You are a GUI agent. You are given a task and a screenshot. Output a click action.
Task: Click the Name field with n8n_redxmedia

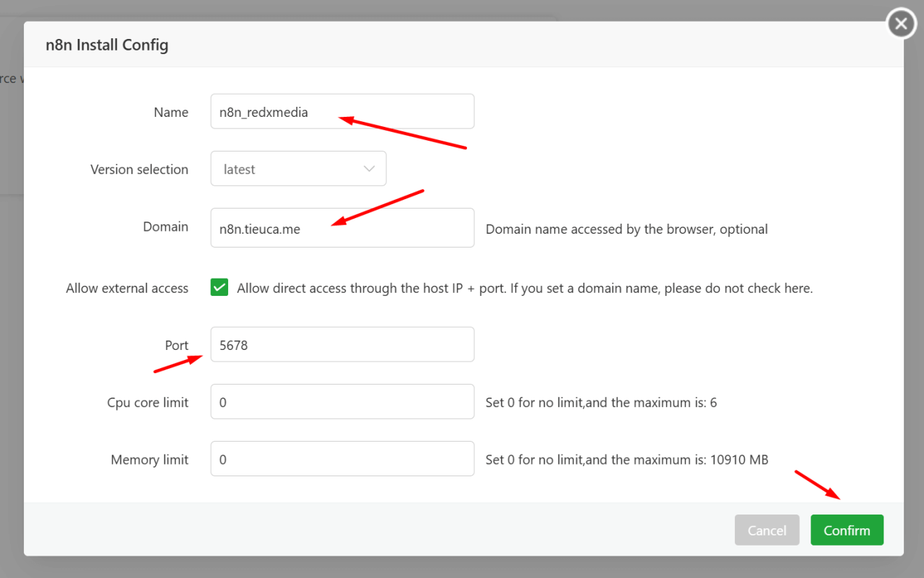click(342, 111)
